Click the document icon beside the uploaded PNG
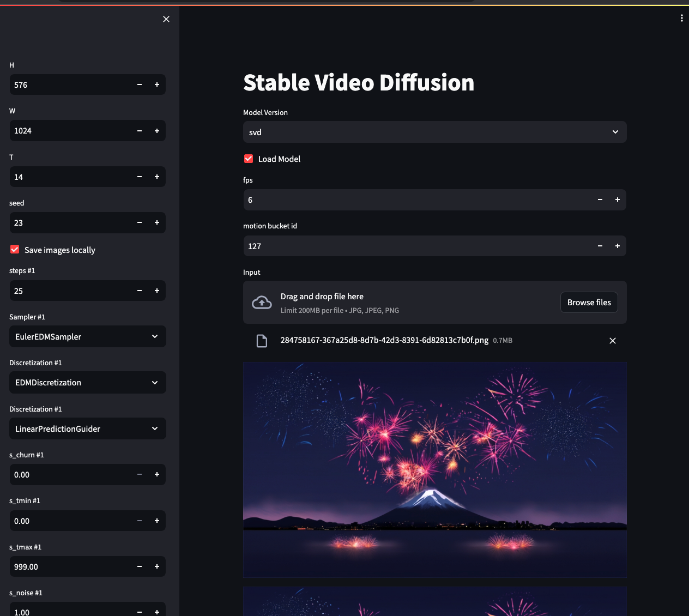This screenshot has width=689, height=616. 262,340
